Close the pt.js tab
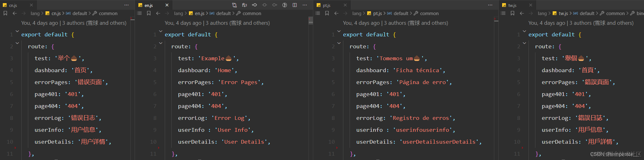 tap(345, 5)
